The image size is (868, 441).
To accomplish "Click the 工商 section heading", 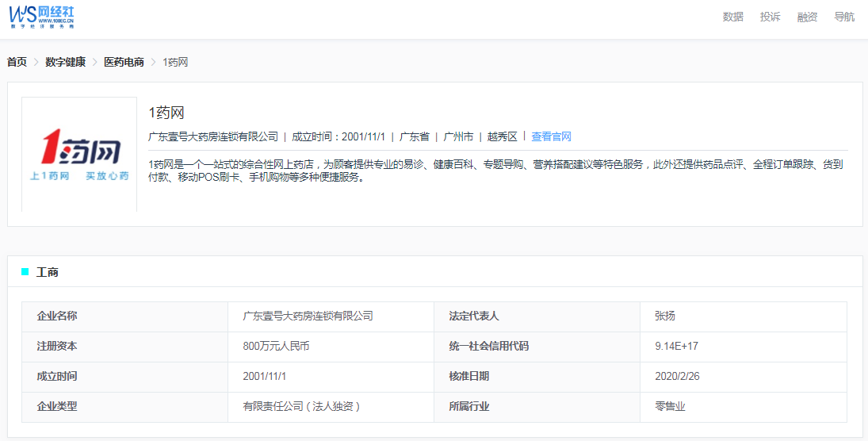I will point(47,272).
